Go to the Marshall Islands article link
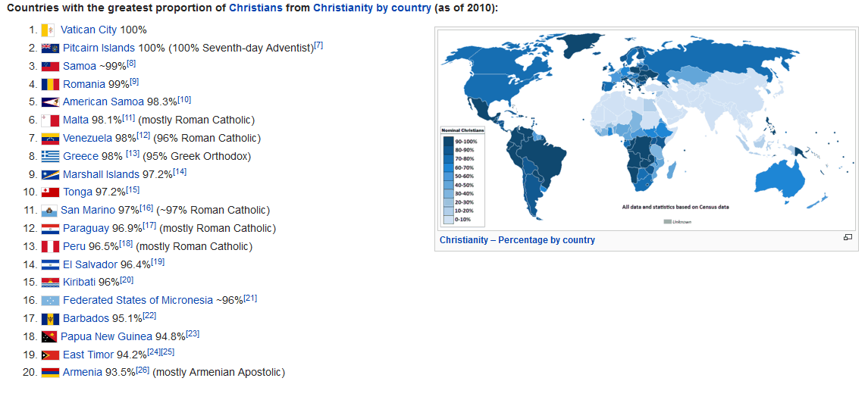Image resolution: width=868 pixels, height=400 pixels. [x=101, y=174]
